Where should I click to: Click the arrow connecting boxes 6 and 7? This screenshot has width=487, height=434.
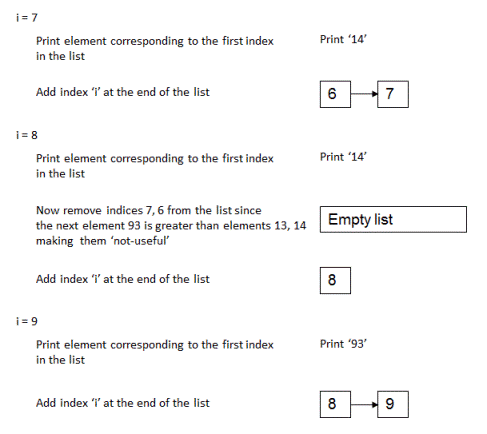coord(364,94)
